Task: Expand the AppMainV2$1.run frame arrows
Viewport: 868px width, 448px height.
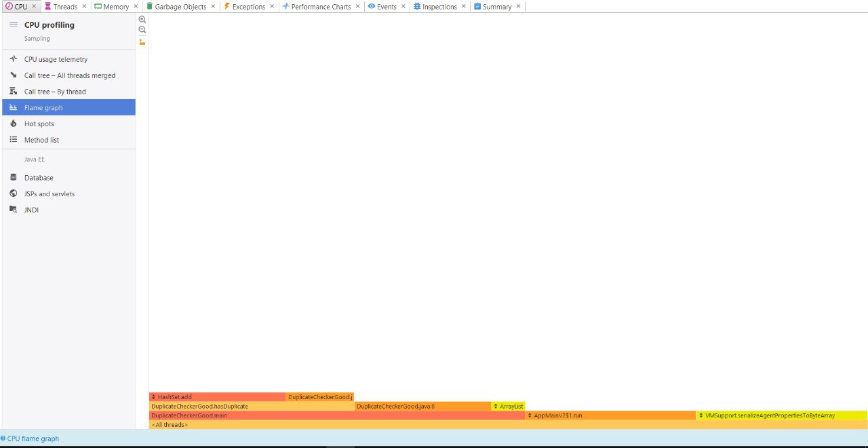Action: 530,415
